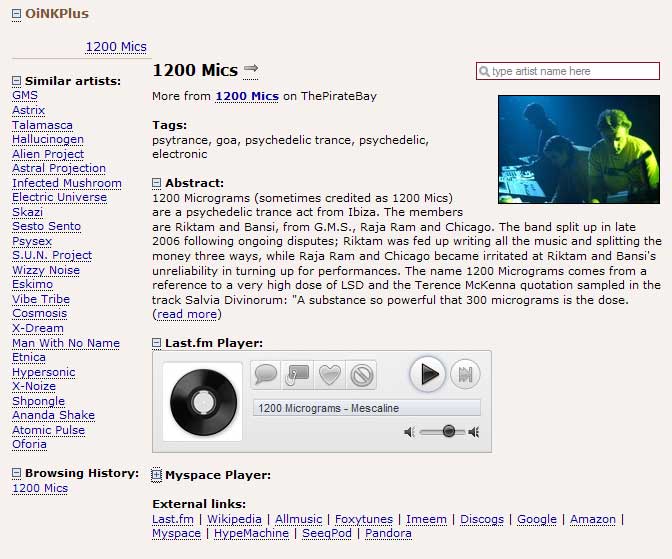Open the Wikipedia external link
The image size is (672, 559).
(234, 519)
